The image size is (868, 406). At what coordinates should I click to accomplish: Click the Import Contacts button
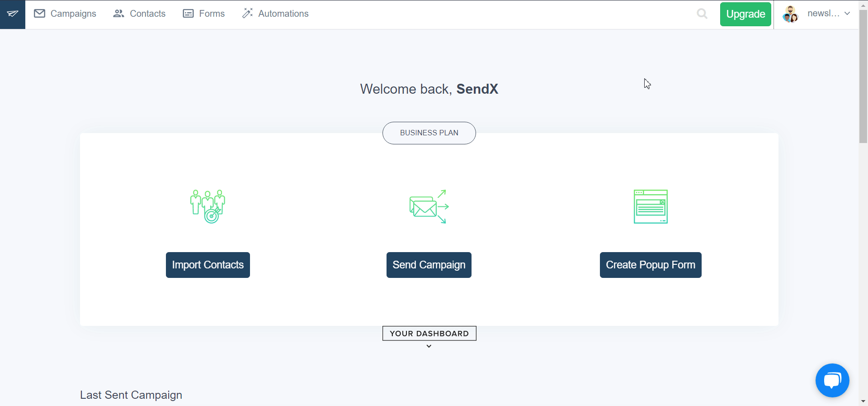point(208,265)
